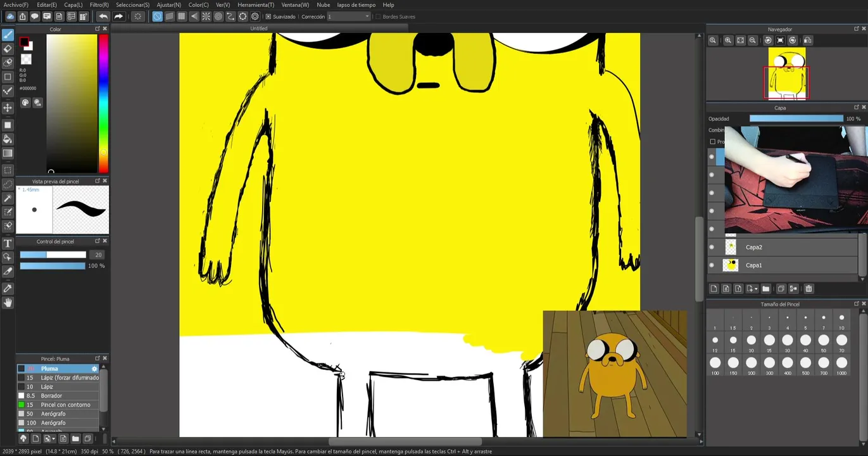Select the Capa1 layer row
Screen dimensions: 868x456
(783, 265)
